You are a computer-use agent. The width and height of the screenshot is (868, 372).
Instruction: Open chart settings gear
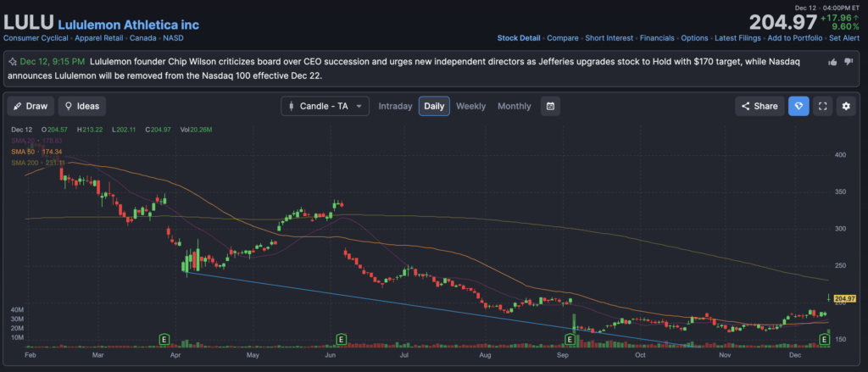pos(845,106)
